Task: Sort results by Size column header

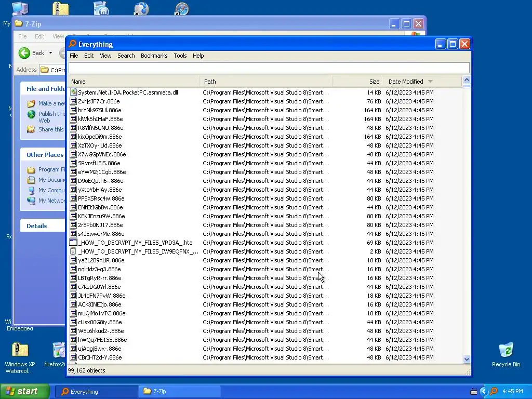Action: pos(357,82)
